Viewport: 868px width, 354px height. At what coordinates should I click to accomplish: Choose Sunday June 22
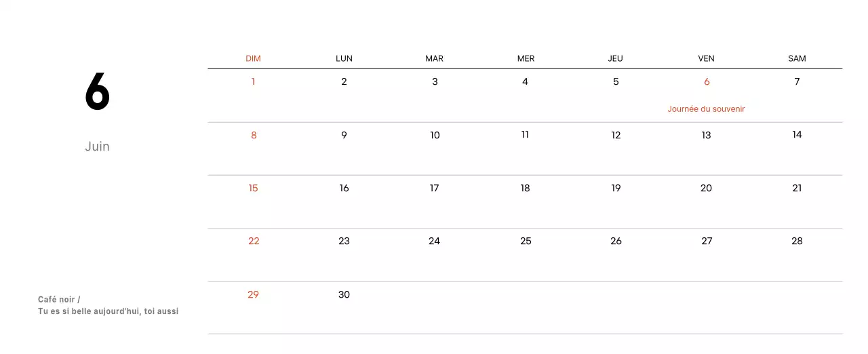click(x=254, y=241)
